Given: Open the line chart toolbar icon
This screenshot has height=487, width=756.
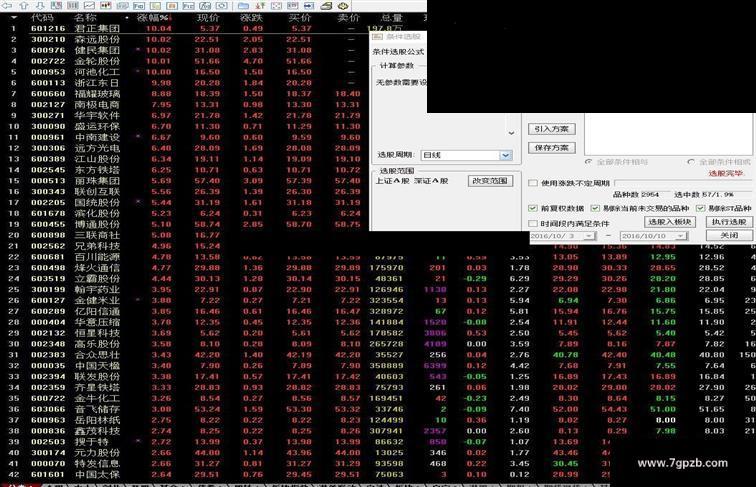Looking at the screenshot, I should 89,6.
